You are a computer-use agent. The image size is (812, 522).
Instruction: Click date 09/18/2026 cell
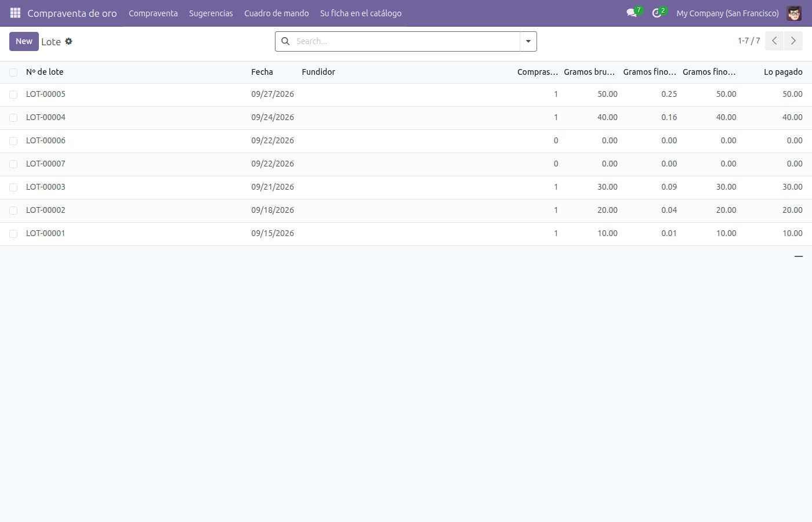[273, 210]
